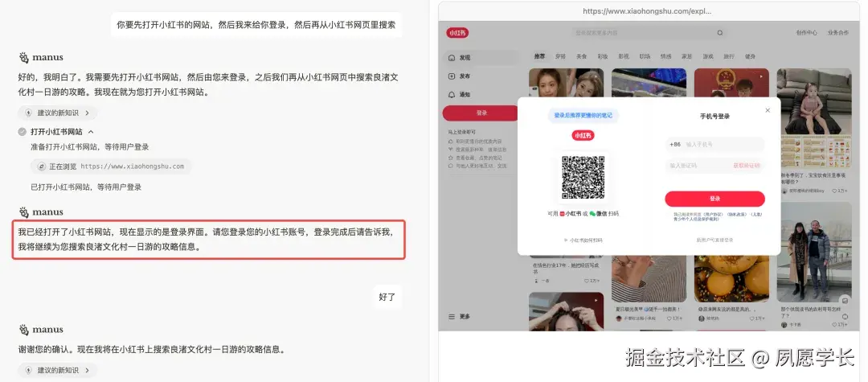Click the manus logo above the 我已经打开了 message
This screenshot has width=868, height=382.
(40, 212)
